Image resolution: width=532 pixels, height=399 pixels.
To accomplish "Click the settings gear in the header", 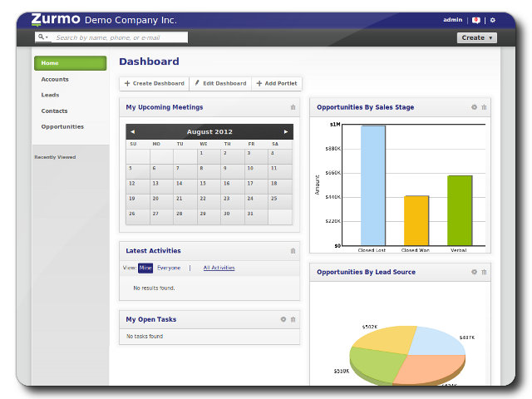I will click(x=492, y=20).
